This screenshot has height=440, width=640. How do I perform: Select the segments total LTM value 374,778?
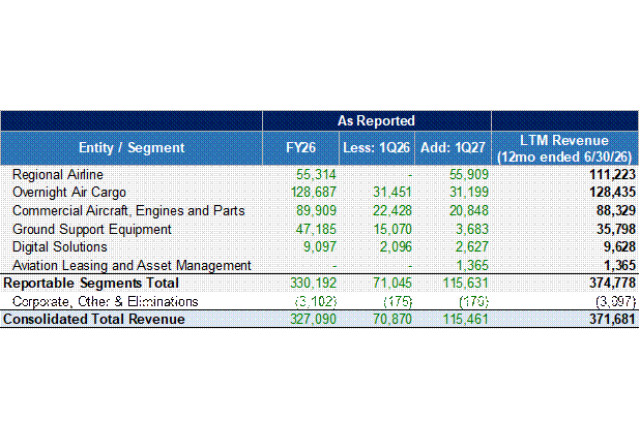612,283
